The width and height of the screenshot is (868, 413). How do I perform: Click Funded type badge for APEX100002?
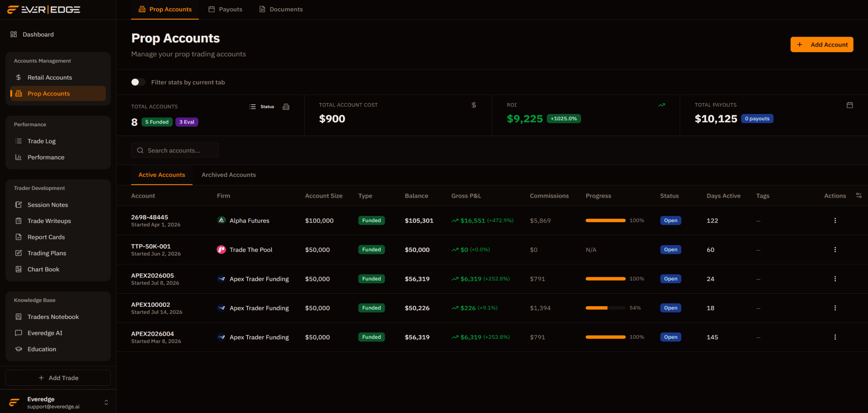372,308
